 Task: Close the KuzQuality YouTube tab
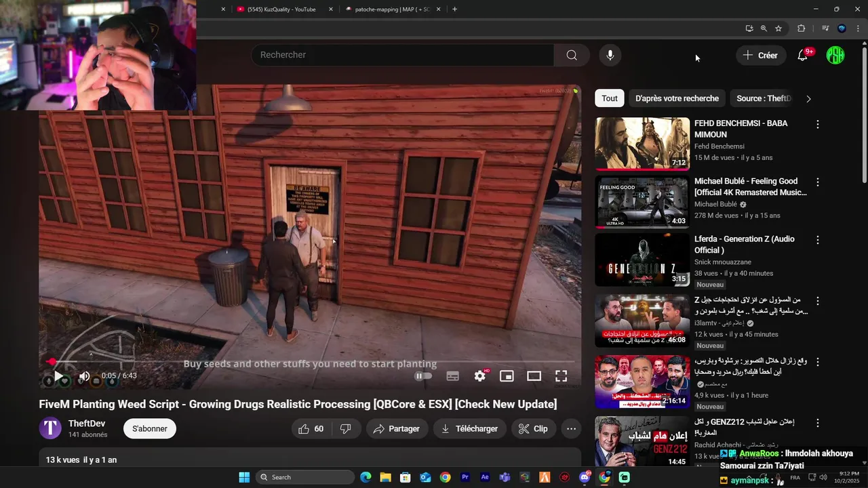click(x=331, y=9)
